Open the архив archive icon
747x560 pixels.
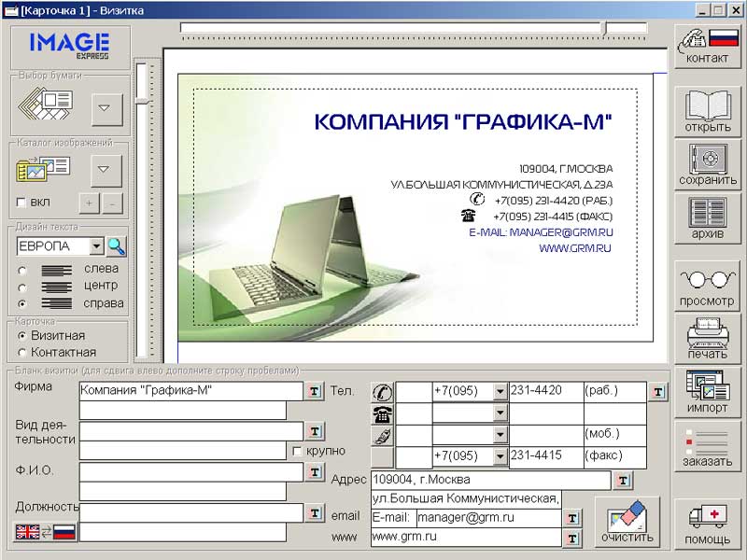coord(708,218)
